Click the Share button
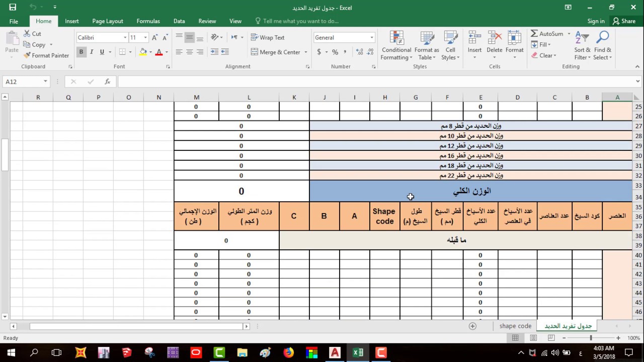The height and width of the screenshot is (362, 644). pos(624,21)
